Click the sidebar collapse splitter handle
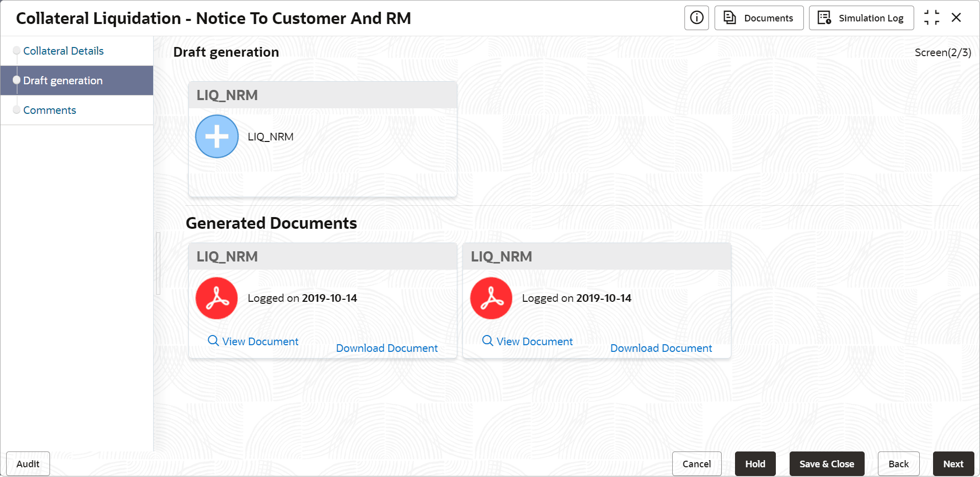This screenshot has width=980, height=477. click(158, 264)
